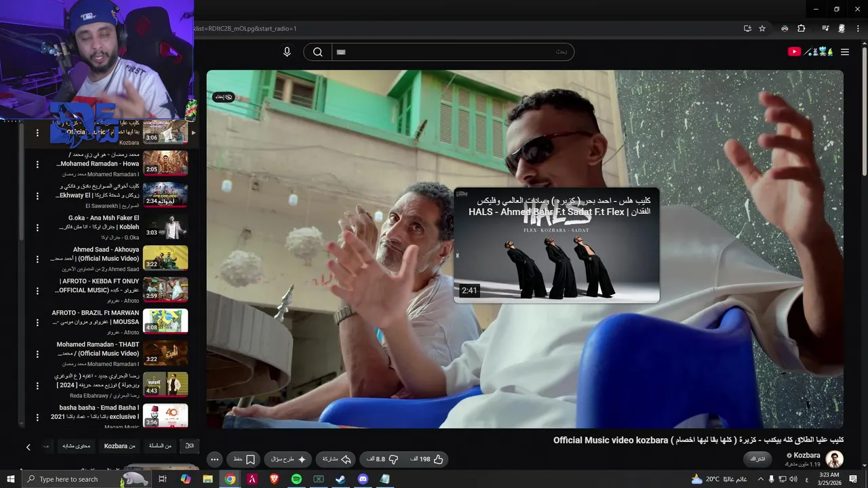
Task: Open options for Ahmed Saad - Akhouya video
Action: (37, 258)
